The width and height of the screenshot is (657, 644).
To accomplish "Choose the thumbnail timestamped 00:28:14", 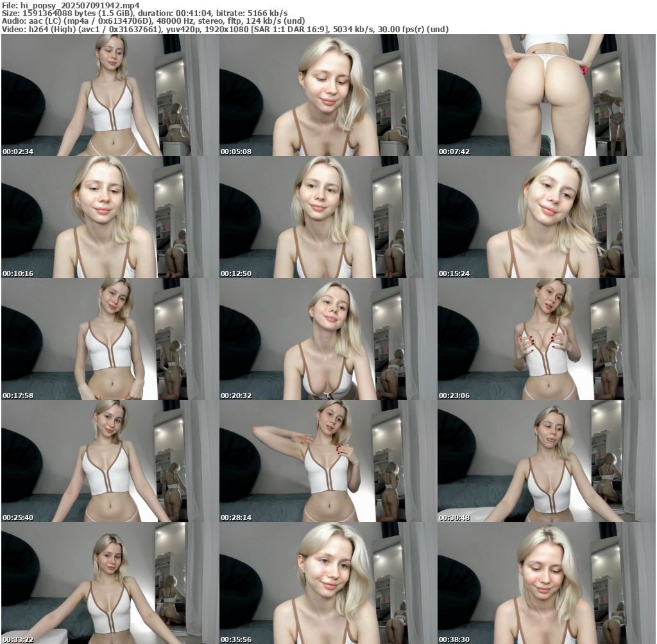I will point(328,461).
